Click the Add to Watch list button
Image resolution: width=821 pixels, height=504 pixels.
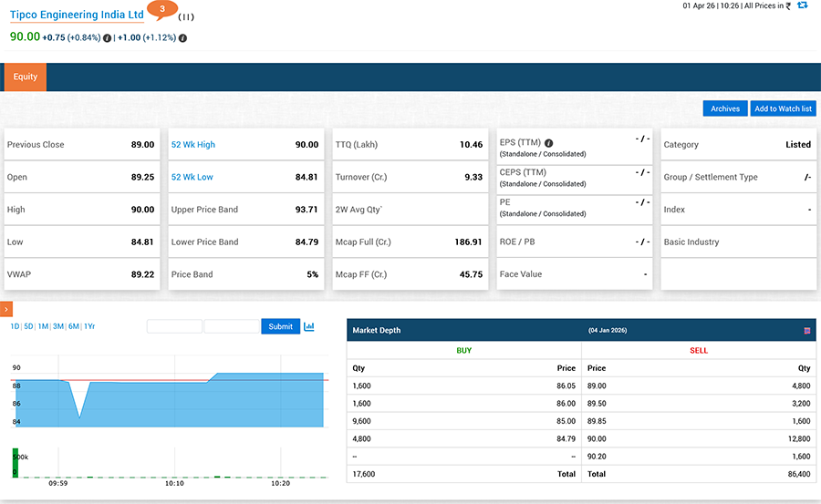[x=783, y=108]
